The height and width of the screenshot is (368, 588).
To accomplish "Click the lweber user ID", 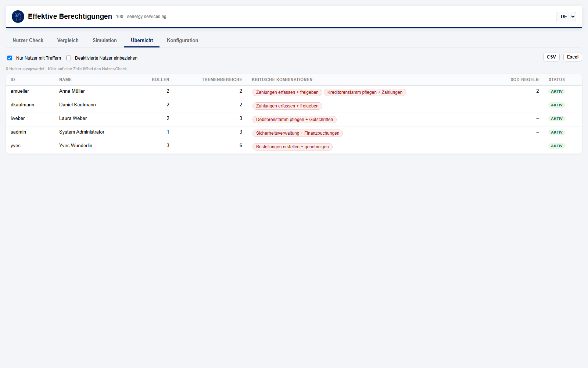I will tap(18, 118).
